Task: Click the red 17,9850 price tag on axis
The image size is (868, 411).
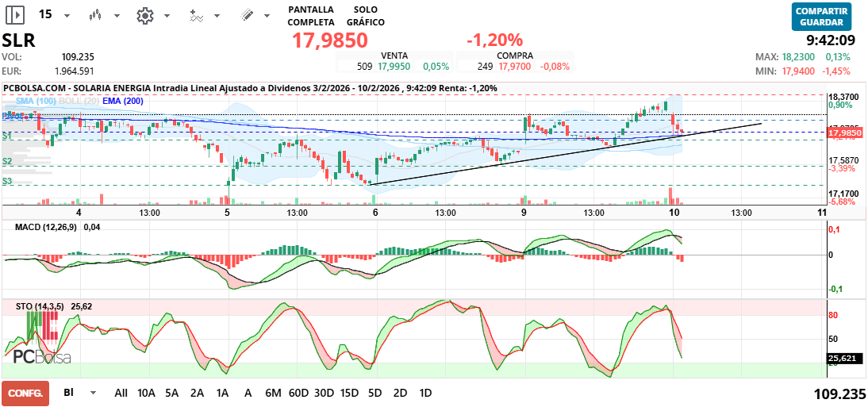Action: click(x=845, y=133)
